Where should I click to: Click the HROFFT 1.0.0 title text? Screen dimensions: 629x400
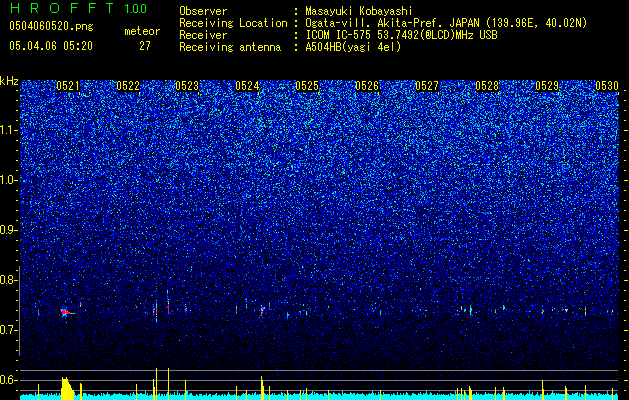(x=78, y=8)
